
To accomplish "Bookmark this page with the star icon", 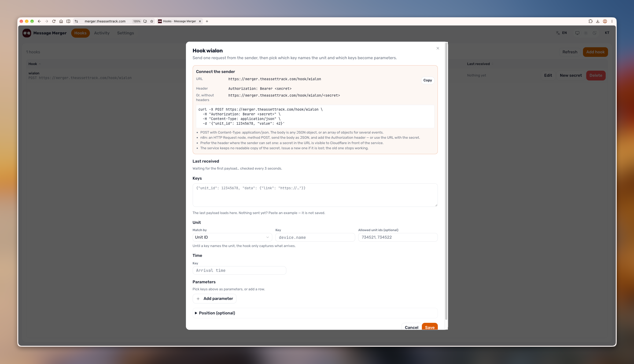I will (x=152, y=21).
